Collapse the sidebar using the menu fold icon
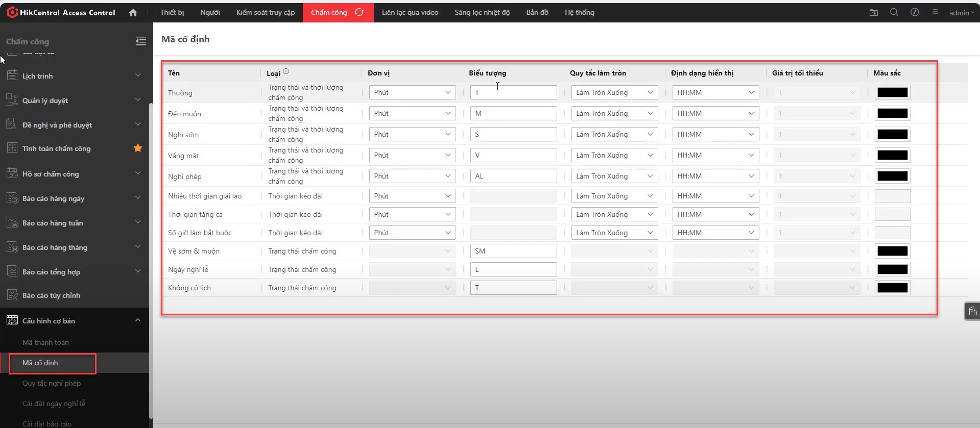The image size is (980, 428). 140,41
